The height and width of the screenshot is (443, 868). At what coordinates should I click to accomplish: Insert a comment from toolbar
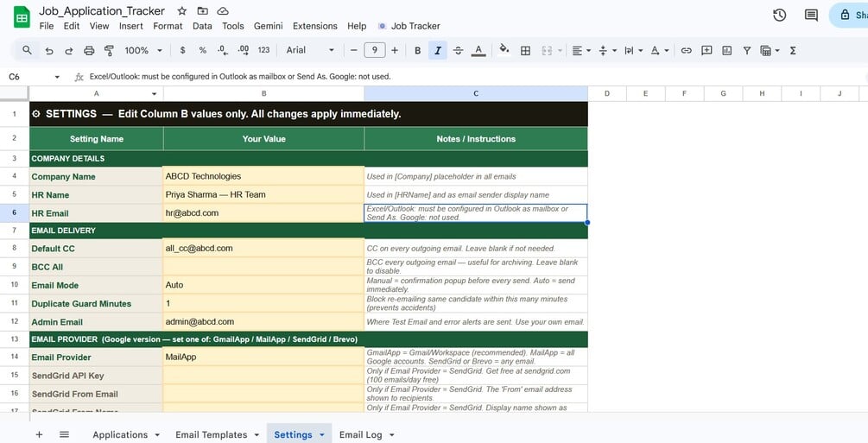(706, 50)
